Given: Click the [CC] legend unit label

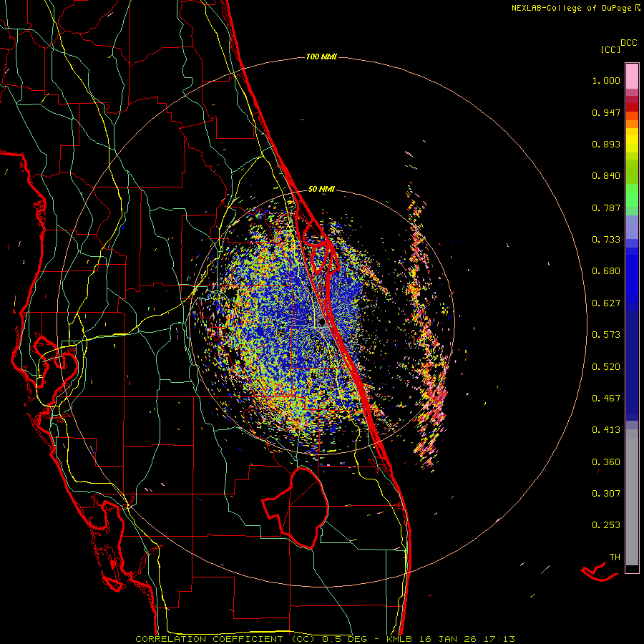Looking at the screenshot, I should (x=610, y=49).
